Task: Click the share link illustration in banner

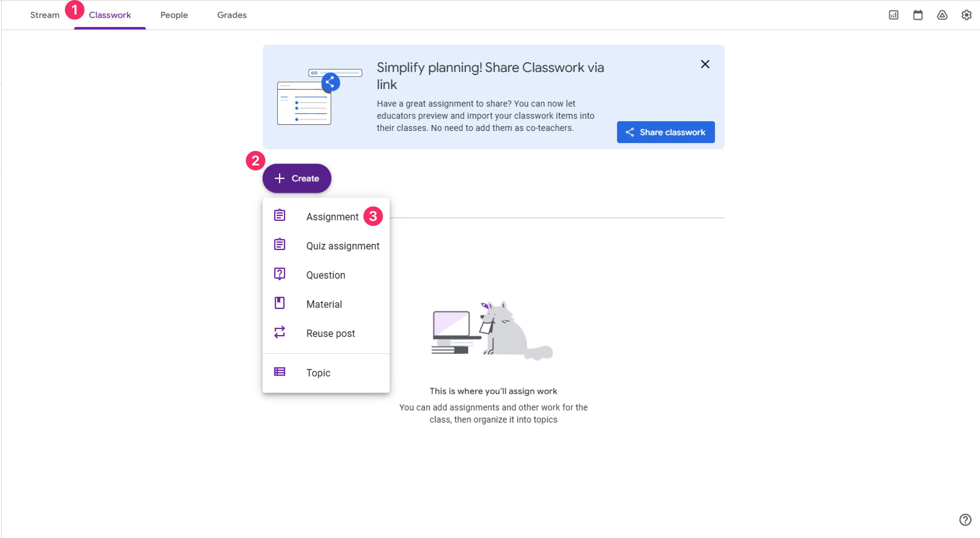Action: (319, 97)
